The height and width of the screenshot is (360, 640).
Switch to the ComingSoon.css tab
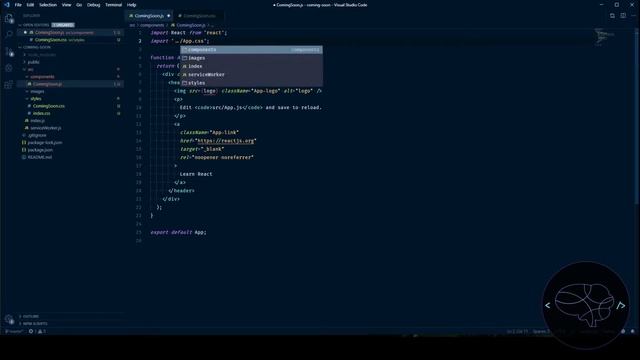click(x=199, y=16)
